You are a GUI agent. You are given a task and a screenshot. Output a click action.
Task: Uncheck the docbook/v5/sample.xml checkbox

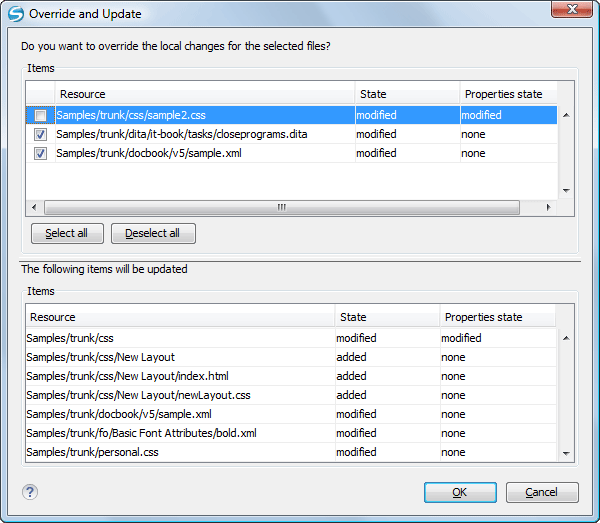[x=40, y=153]
